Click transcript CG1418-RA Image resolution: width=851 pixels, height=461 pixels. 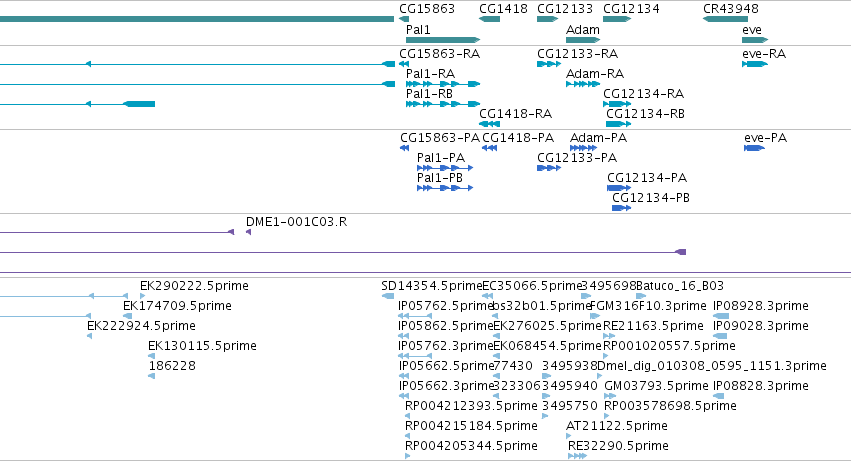coord(515,114)
